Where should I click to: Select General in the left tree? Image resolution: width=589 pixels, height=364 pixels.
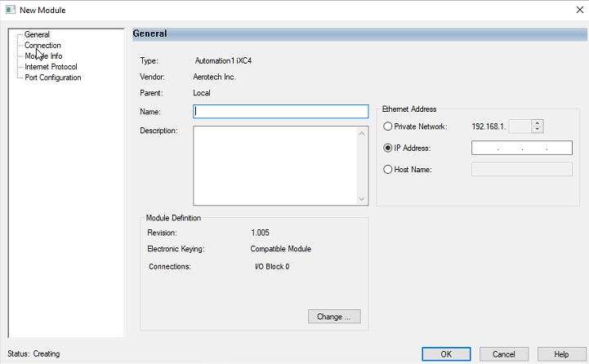coord(37,35)
